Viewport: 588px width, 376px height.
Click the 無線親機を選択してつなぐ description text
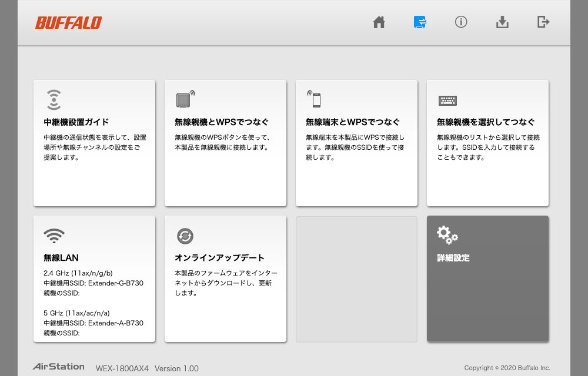[488, 147]
